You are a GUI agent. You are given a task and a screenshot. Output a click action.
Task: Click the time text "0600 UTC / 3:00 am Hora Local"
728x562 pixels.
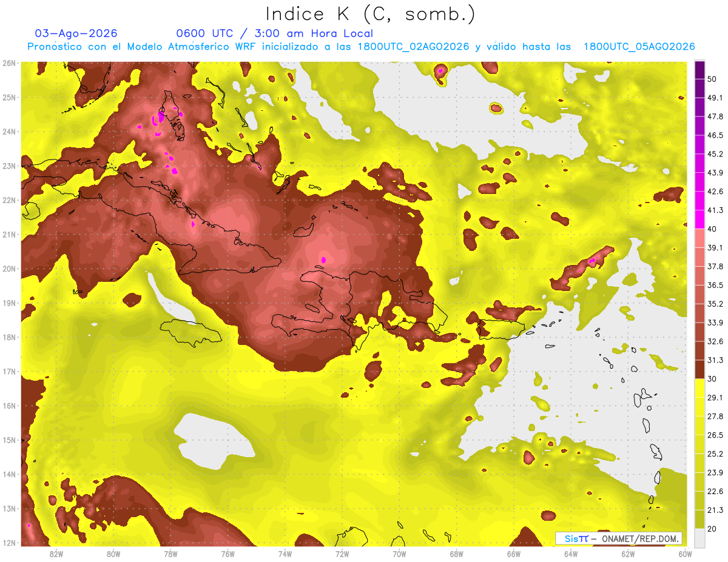click(x=275, y=33)
